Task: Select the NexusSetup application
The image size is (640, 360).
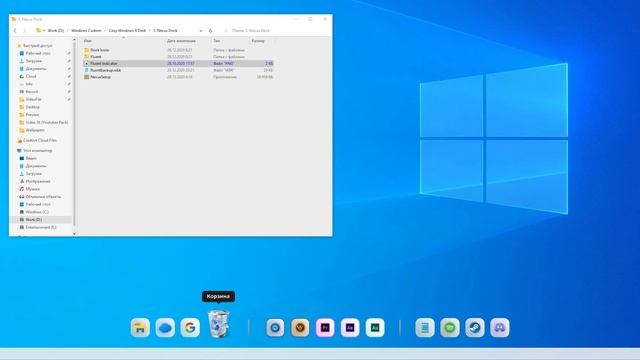Action: (178, 77)
